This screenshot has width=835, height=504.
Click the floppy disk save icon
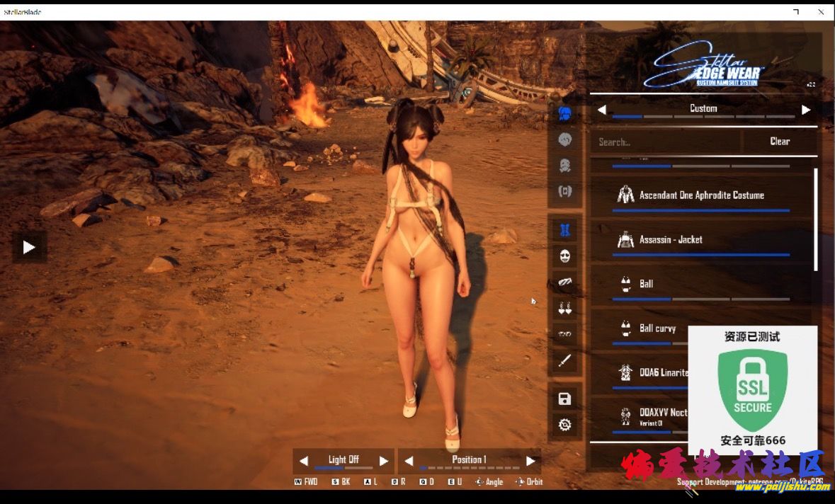pos(564,399)
